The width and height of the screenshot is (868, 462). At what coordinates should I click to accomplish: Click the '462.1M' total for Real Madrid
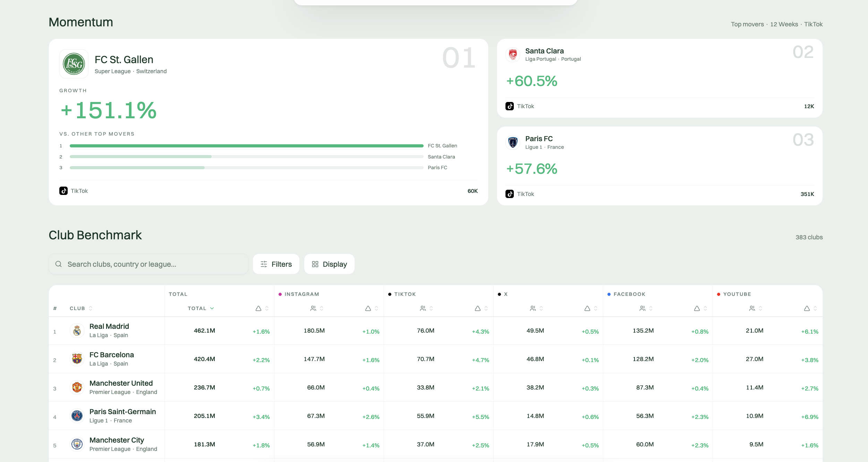[x=204, y=331]
